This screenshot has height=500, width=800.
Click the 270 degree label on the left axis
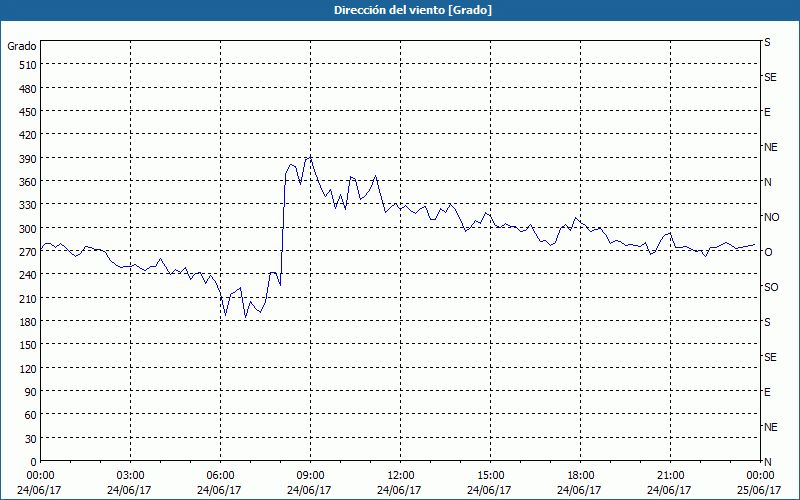(29, 252)
